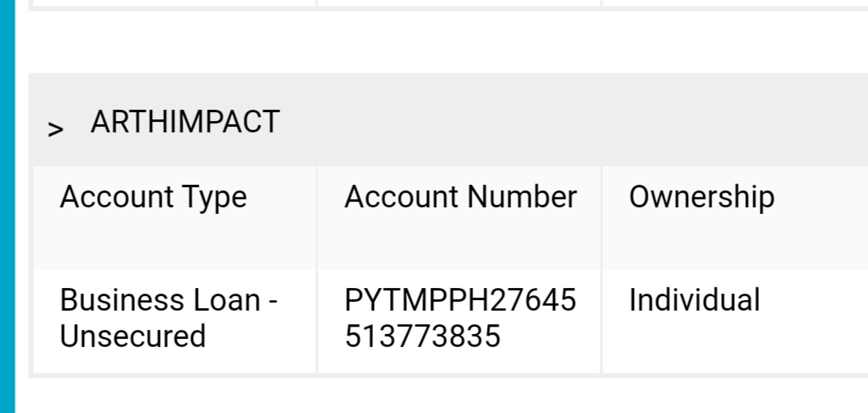Click the ARTHIMPACT lender name heading

tap(185, 123)
